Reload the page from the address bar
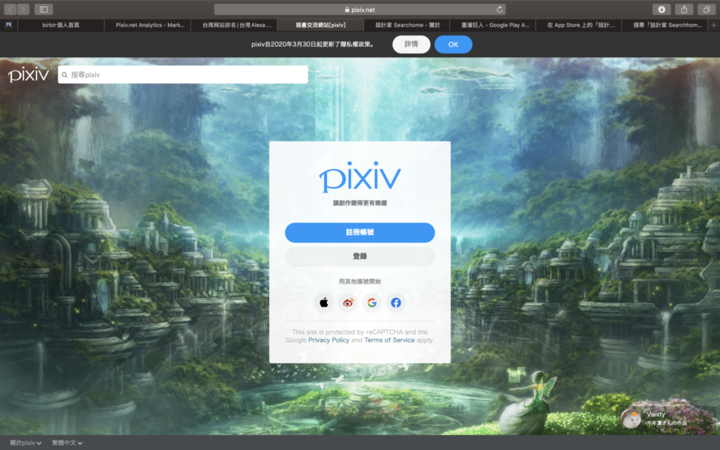This screenshot has width=720, height=450. click(x=500, y=9)
